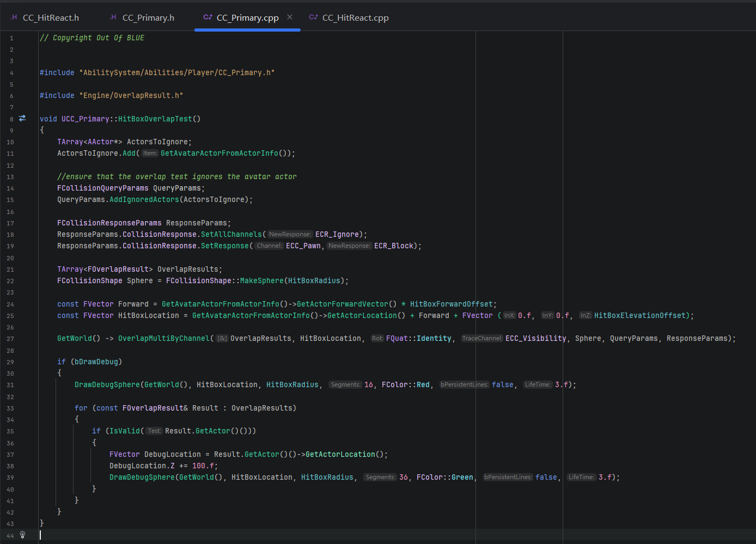The height and width of the screenshot is (544, 756).
Task: Click HitBoxForwardOffset variable
Action: [452, 304]
